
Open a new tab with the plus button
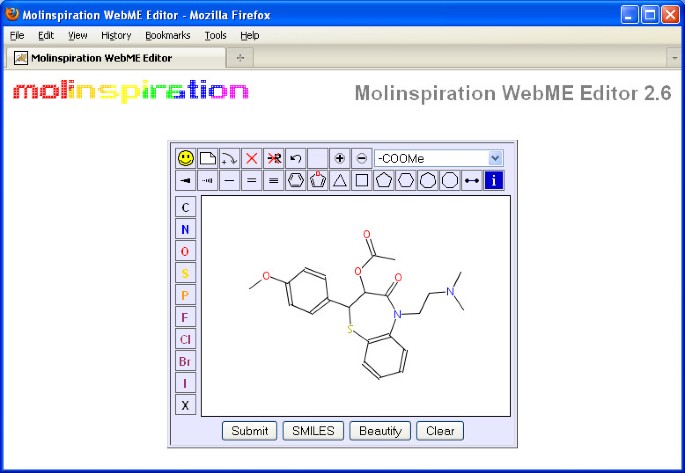[240, 58]
